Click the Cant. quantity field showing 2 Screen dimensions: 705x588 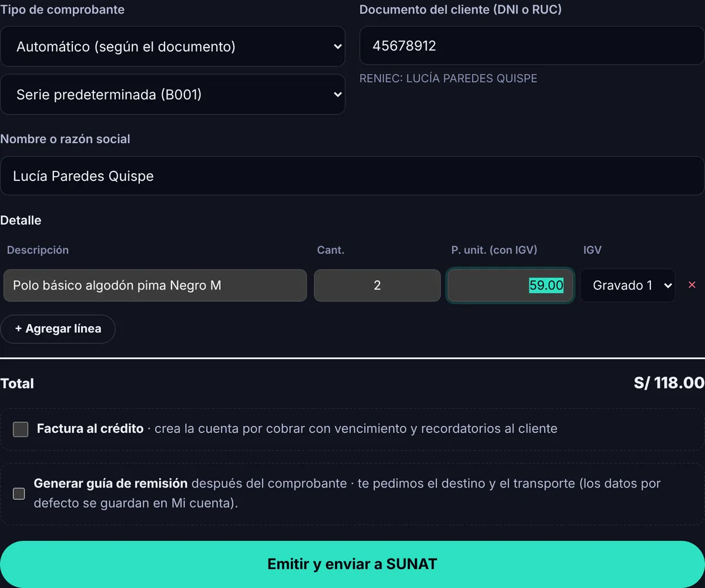[377, 285]
